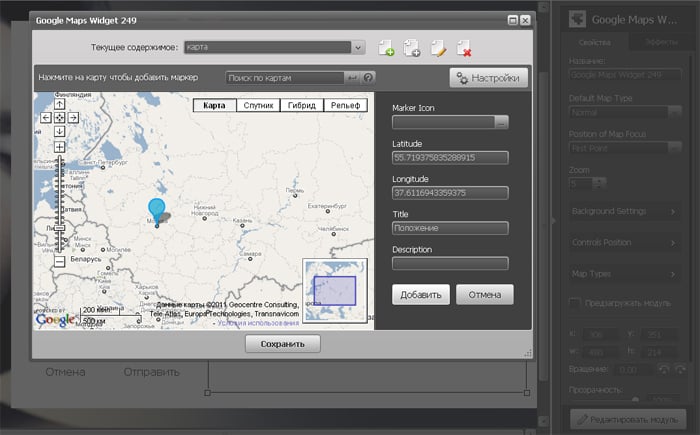Zoom out with the map minus button
The width and height of the screenshot is (700, 435).
(59, 261)
